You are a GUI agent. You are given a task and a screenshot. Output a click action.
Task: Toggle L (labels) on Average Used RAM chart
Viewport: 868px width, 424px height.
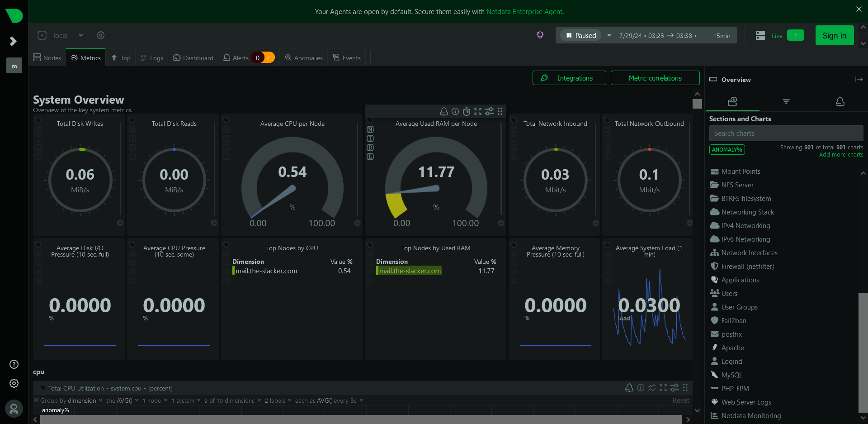[x=370, y=157]
